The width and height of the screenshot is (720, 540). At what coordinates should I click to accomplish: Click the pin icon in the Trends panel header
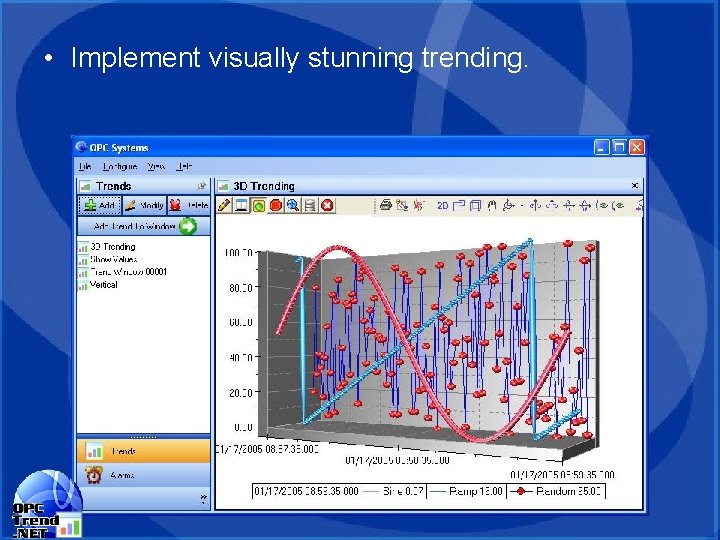pyautogui.click(x=201, y=186)
